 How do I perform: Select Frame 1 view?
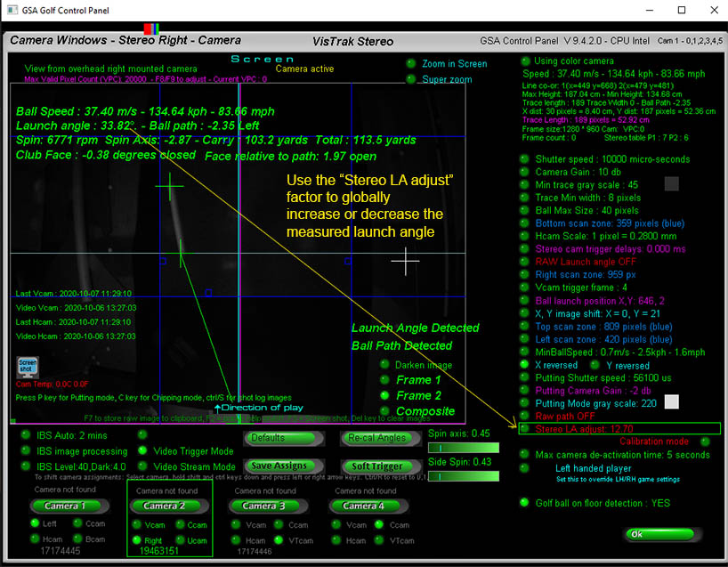point(385,380)
